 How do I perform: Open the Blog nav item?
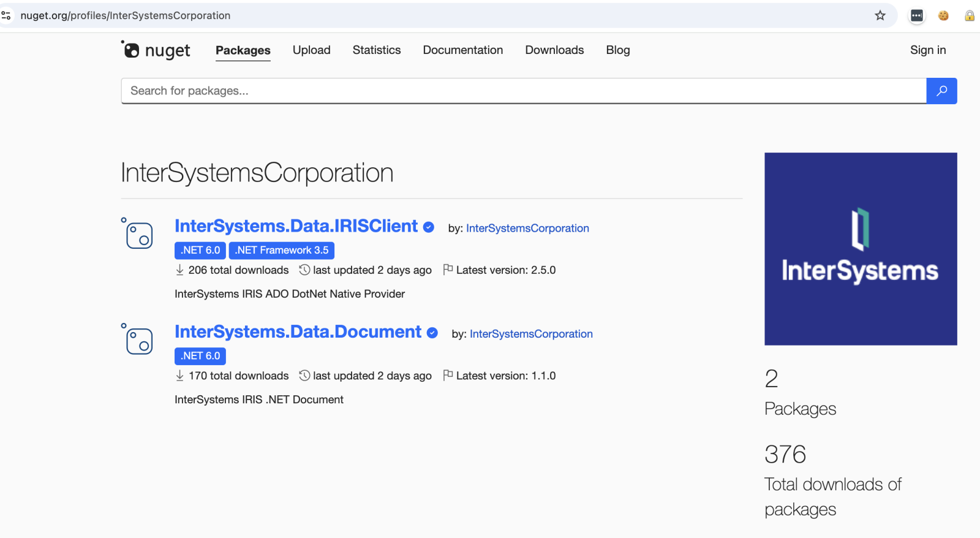[618, 50]
